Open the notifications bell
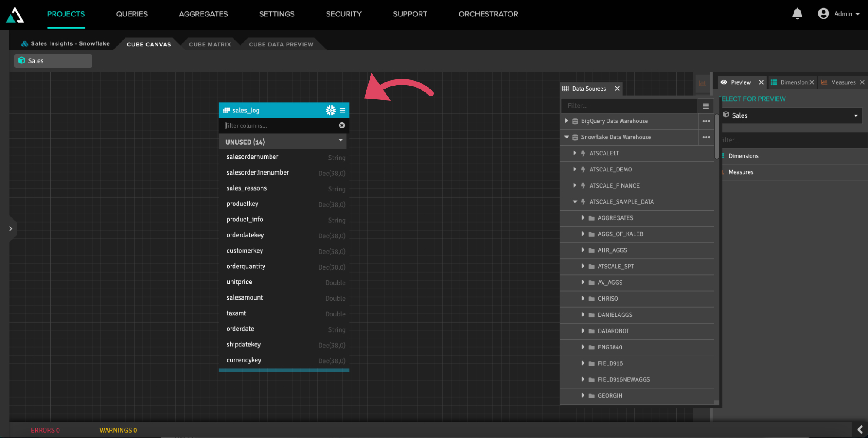The height and width of the screenshot is (438, 868). click(797, 14)
